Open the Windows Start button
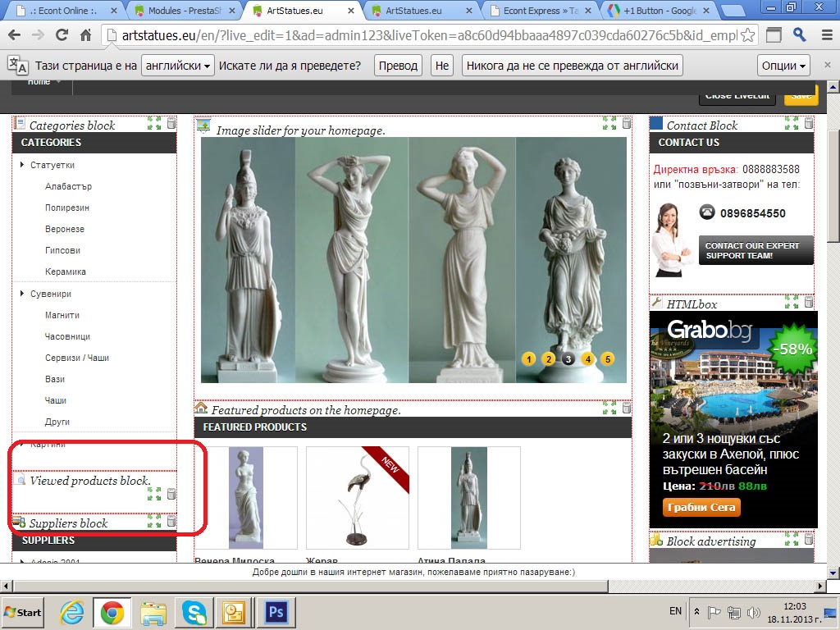This screenshot has width=840, height=630. 22,612
